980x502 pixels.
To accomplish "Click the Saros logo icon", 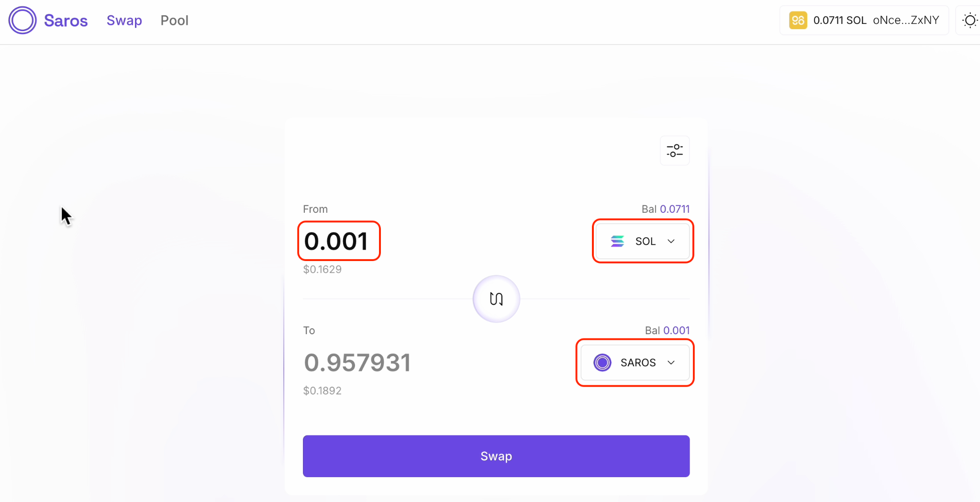I will [22, 21].
